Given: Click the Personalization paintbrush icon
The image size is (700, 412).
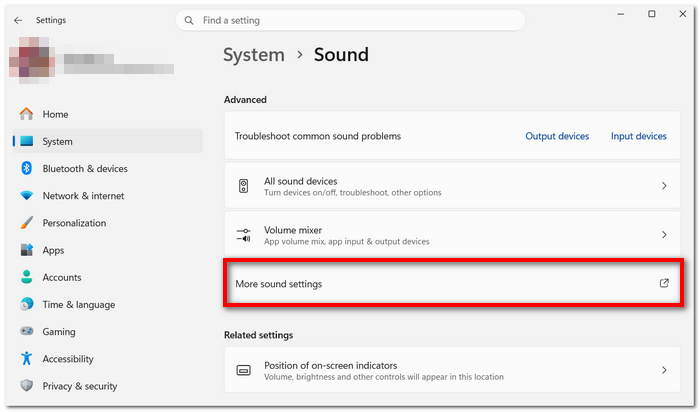Looking at the screenshot, I should 26,223.
